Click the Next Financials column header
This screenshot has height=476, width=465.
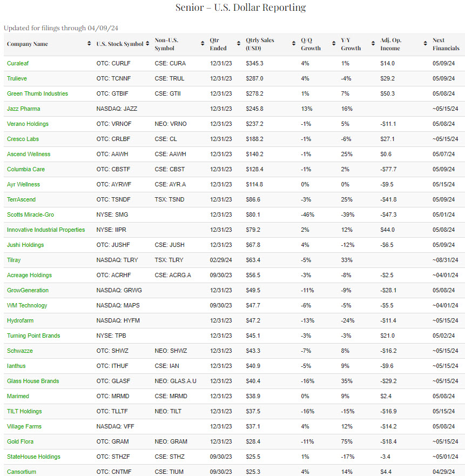coord(446,44)
